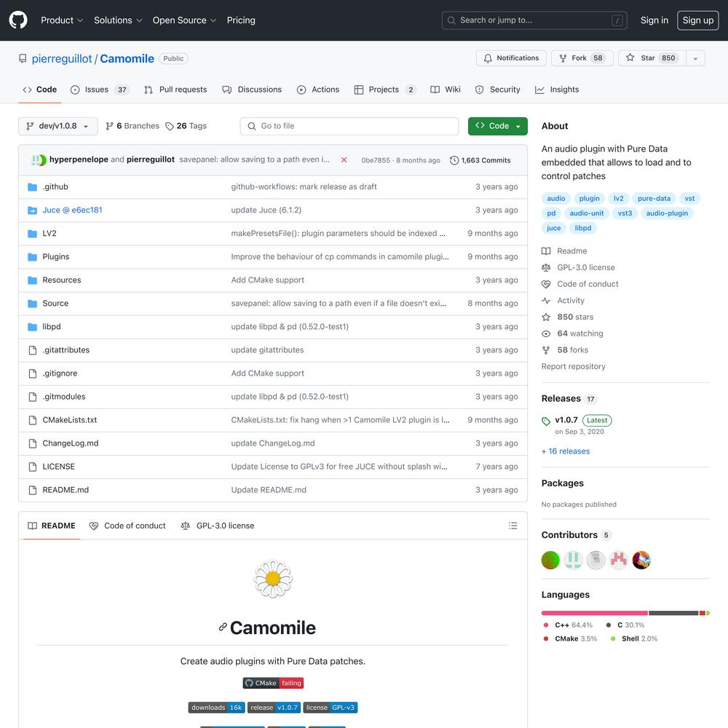Show the Code of conduct README tab
This screenshot has height=728, width=728.
click(127, 526)
